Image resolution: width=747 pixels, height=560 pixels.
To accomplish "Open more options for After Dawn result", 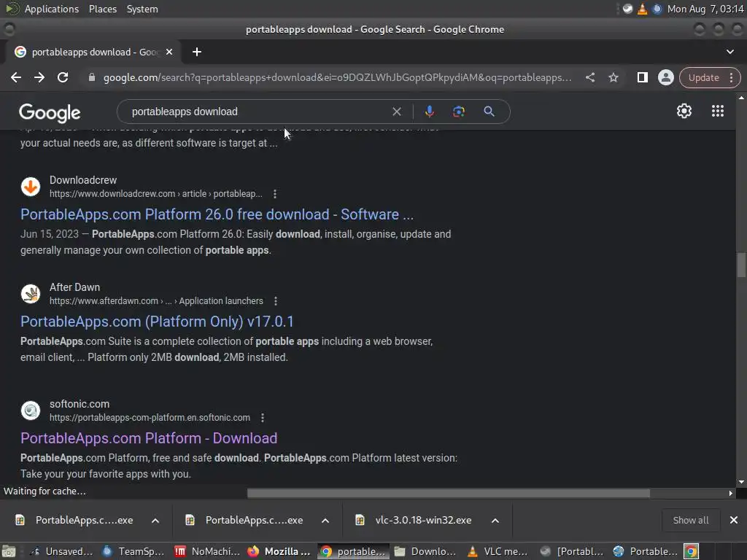I will [x=276, y=301].
